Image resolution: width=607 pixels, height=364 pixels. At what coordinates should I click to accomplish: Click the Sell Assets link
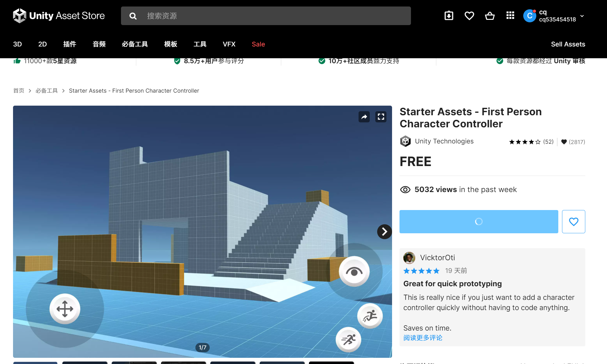click(x=568, y=44)
